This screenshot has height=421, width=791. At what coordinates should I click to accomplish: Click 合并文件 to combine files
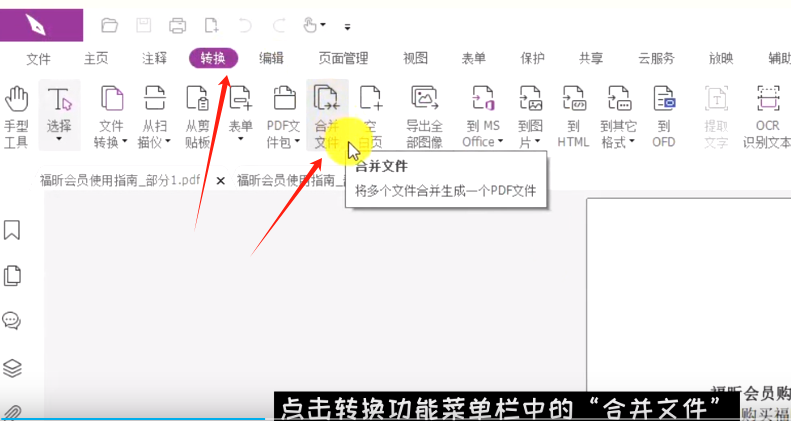click(327, 116)
